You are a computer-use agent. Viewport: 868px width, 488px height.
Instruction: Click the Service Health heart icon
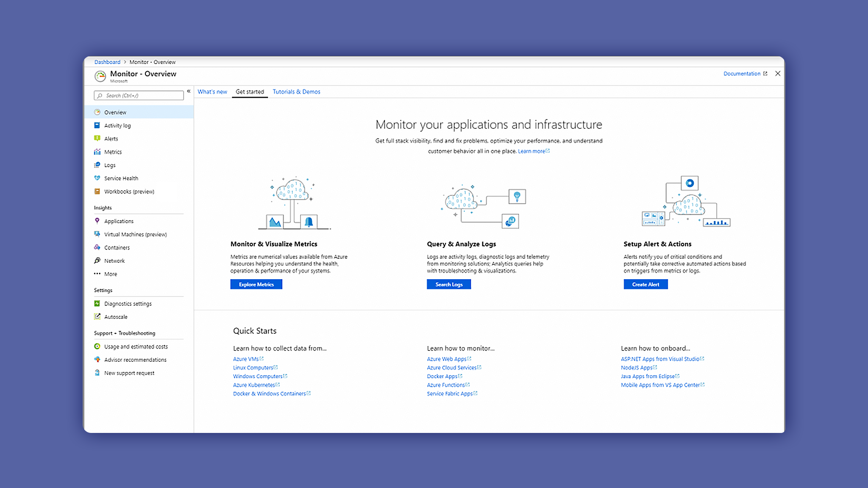click(x=97, y=178)
